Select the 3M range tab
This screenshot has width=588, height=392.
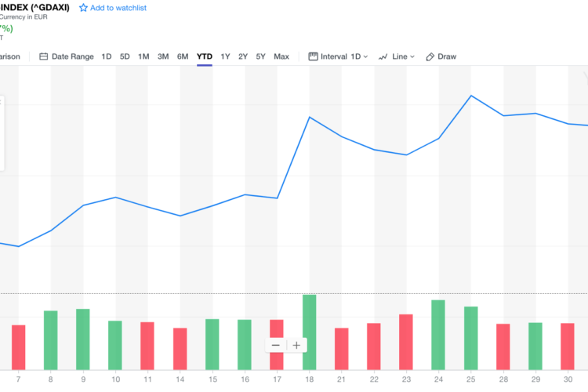[163, 56]
